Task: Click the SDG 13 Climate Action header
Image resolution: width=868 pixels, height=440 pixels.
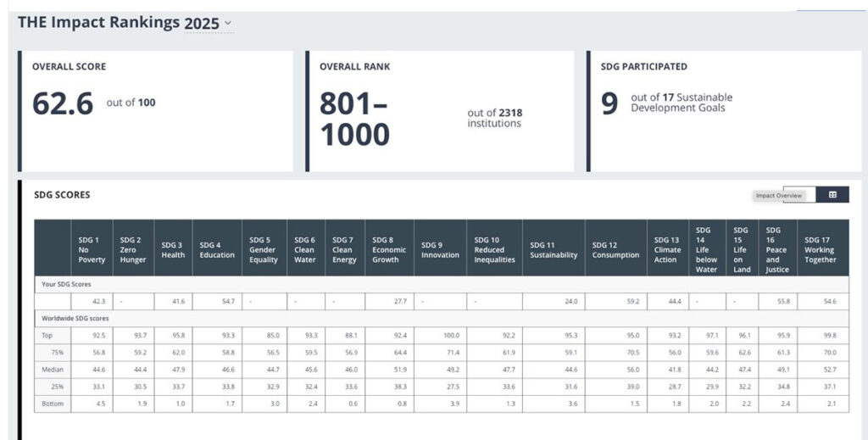Action: (667, 249)
